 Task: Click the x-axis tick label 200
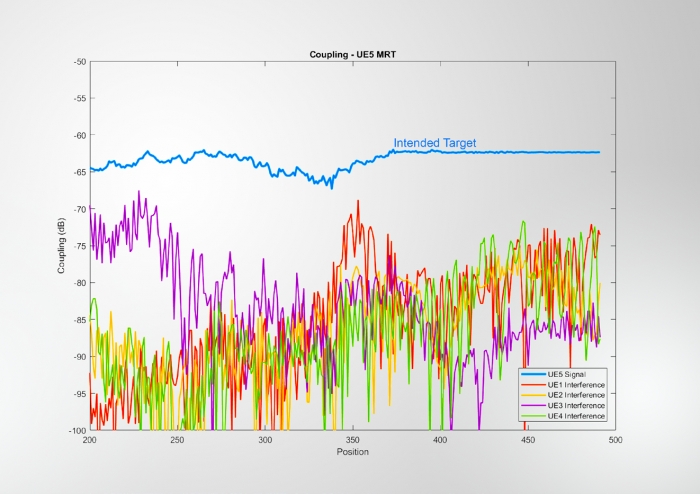[x=90, y=440]
